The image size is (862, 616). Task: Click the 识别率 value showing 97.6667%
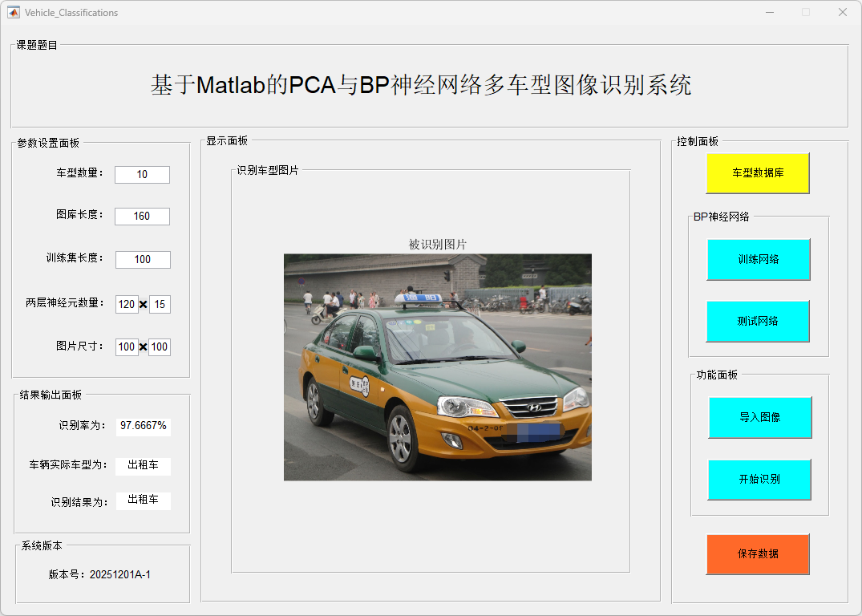point(144,426)
